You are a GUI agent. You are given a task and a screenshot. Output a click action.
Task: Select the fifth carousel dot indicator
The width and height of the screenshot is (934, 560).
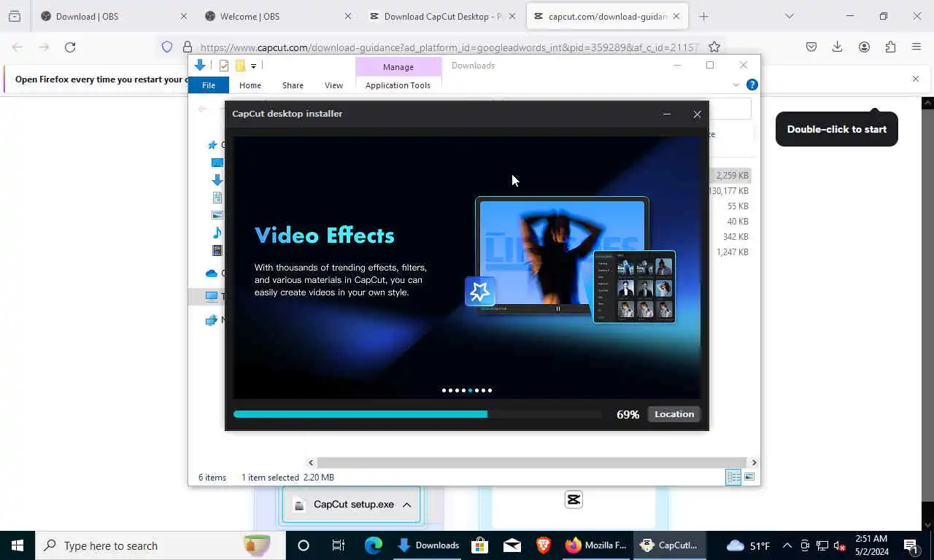point(470,390)
